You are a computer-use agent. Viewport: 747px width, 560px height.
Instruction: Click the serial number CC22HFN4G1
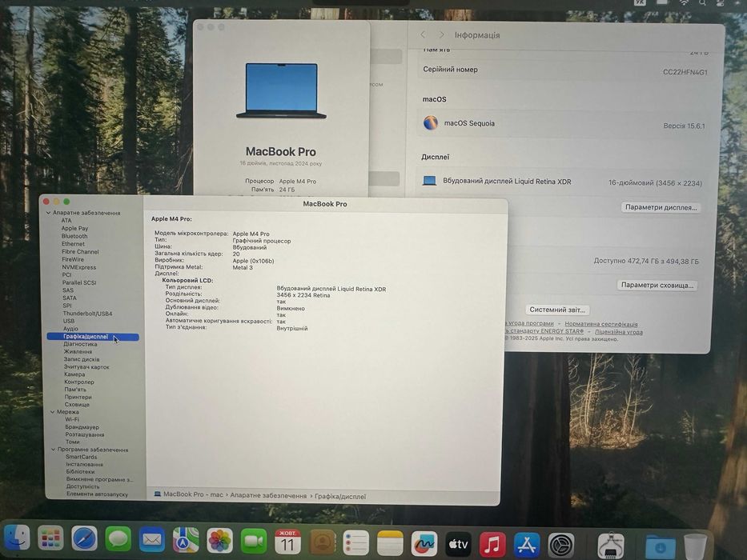(685, 72)
